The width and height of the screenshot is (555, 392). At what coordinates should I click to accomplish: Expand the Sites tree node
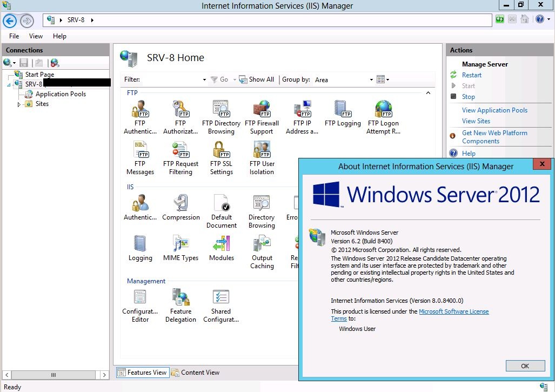click(x=19, y=104)
